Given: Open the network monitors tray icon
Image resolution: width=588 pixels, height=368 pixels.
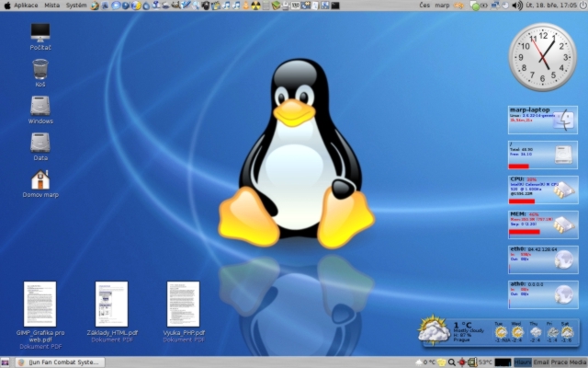Looking at the screenshot, I should (x=495, y=6).
